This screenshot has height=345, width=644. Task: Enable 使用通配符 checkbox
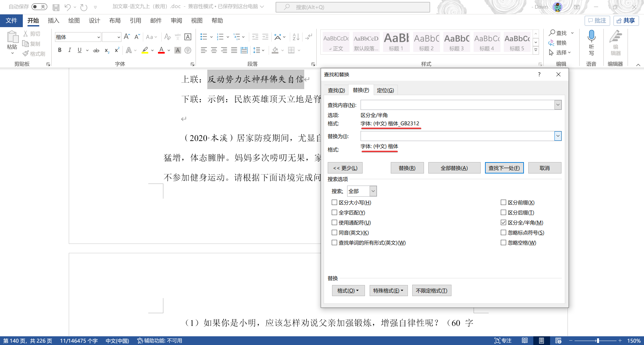pyautogui.click(x=334, y=222)
